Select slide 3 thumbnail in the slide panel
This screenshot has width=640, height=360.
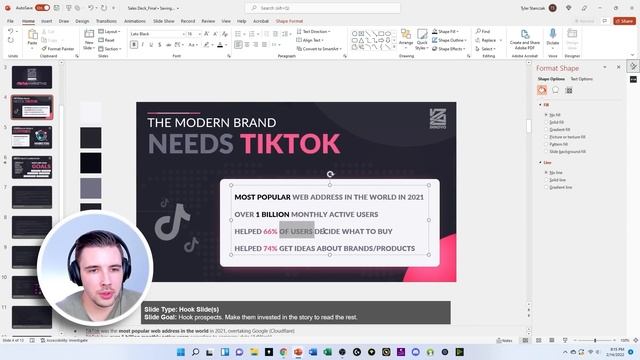tap(32, 77)
